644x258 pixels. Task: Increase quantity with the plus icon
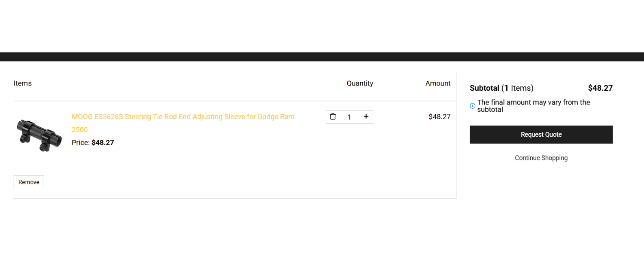366,117
